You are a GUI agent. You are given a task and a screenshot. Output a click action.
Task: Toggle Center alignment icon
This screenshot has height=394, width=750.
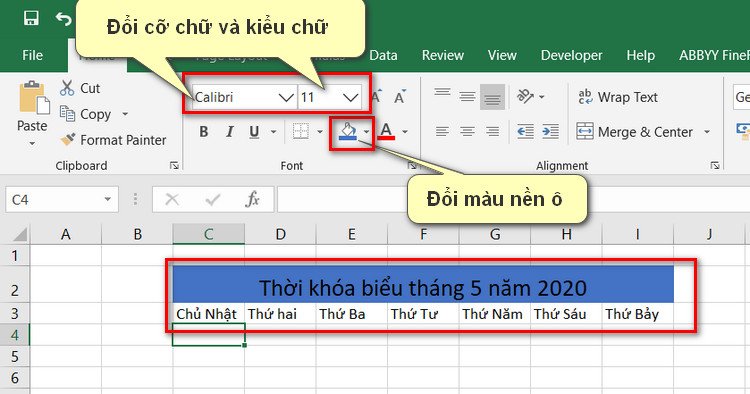pyautogui.click(x=467, y=131)
